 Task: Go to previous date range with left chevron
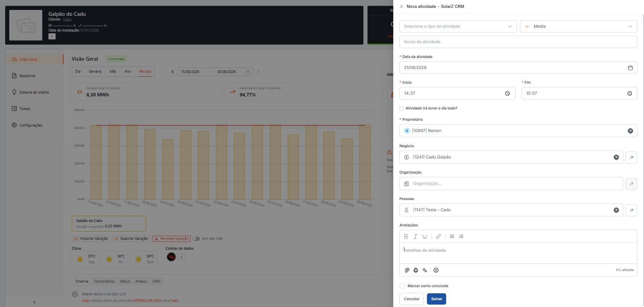172,72
